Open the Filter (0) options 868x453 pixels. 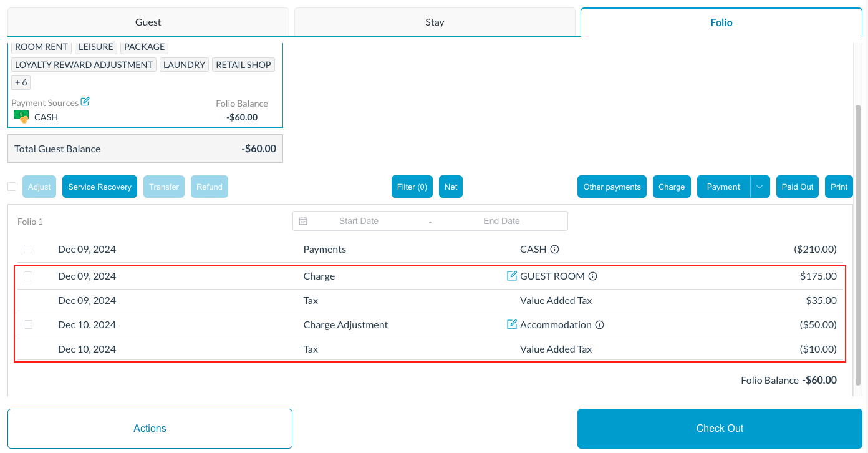tap(412, 187)
